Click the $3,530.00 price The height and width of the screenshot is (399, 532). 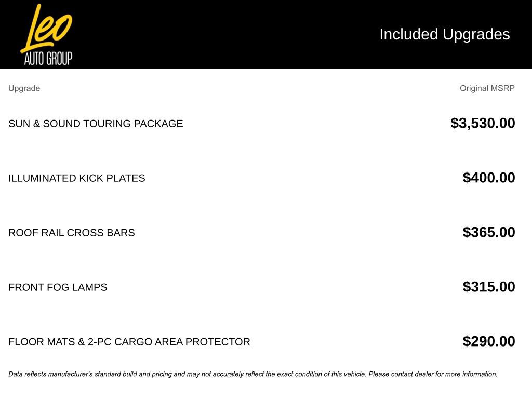point(483,123)
